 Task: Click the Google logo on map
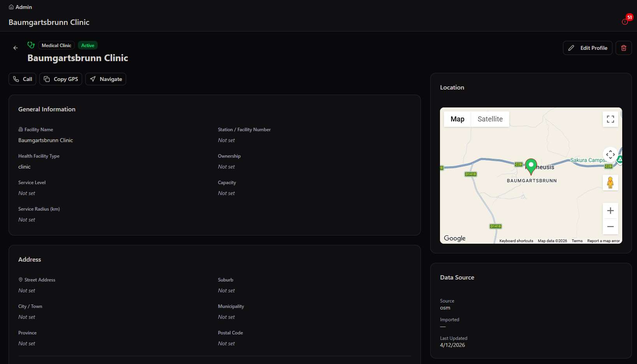point(455,238)
